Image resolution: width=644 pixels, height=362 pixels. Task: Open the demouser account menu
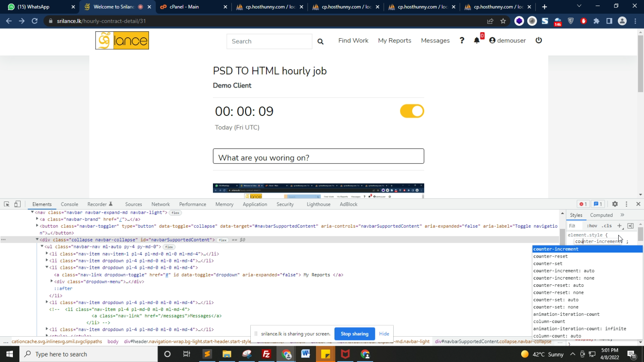(x=507, y=40)
